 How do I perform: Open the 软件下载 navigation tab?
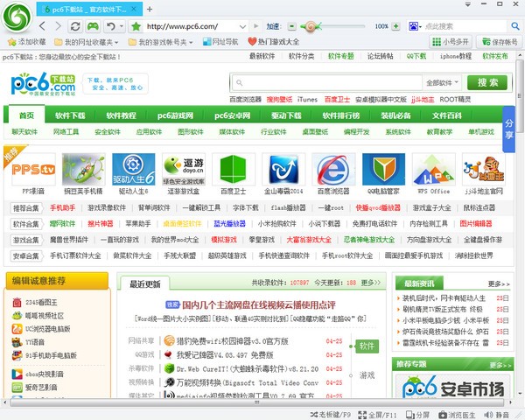[x=70, y=115]
